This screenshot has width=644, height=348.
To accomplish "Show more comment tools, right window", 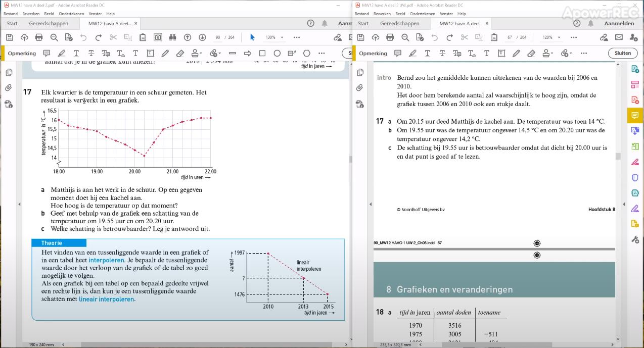I will point(584,53).
